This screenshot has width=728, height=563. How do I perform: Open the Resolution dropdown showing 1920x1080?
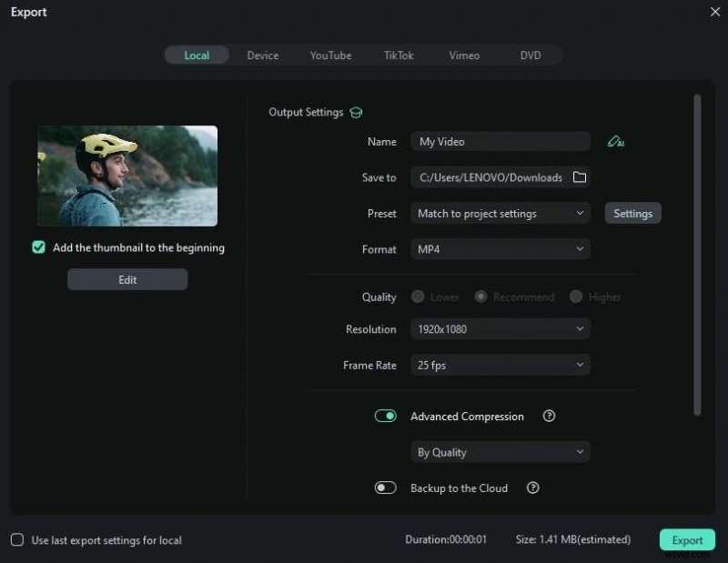(x=500, y=329)
